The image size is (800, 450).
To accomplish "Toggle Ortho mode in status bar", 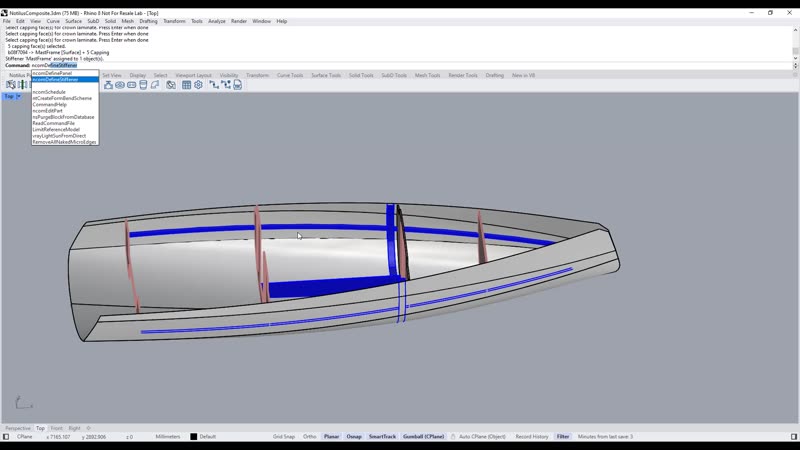I will (309, 437).
